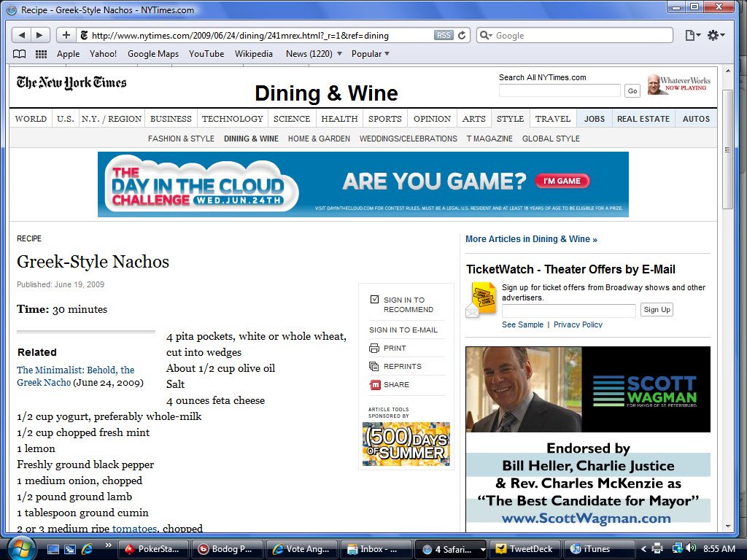Open HOME & GARDEN subsection
Image resolution: width=747 pixels, height=560 pixels.
(319, 139)
